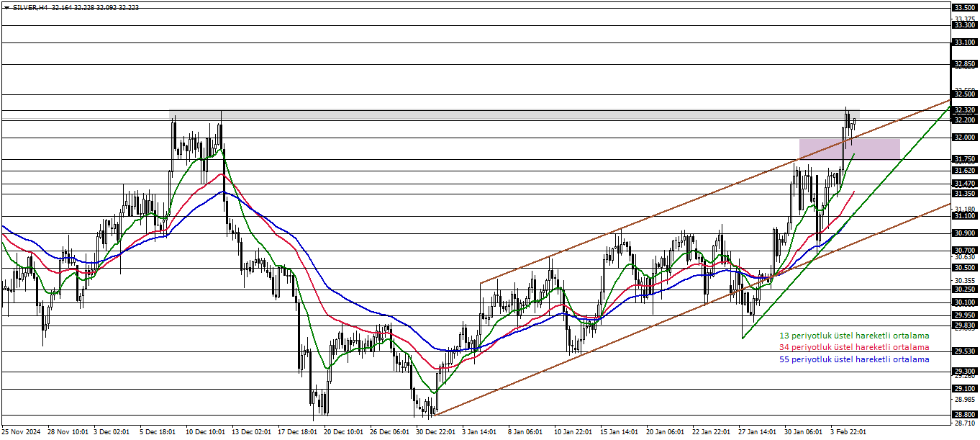Click the 20 Jan 06:01 time label

click(666, 432)
